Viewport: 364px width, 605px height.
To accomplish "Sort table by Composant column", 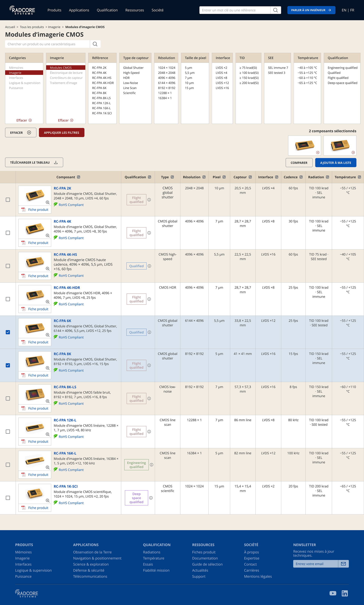I will click(78, 177).
